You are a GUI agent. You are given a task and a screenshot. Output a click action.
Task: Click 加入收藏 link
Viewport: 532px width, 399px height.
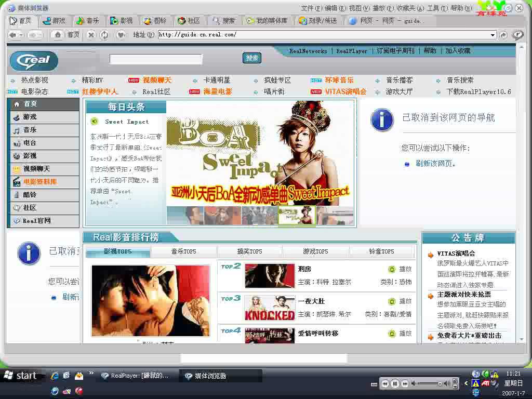(x=458, y=51)
